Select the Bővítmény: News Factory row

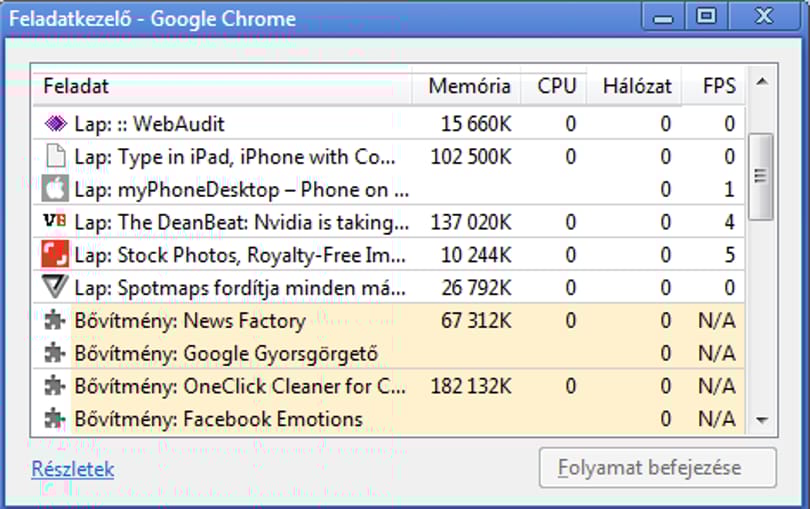[x=389, y=320]
